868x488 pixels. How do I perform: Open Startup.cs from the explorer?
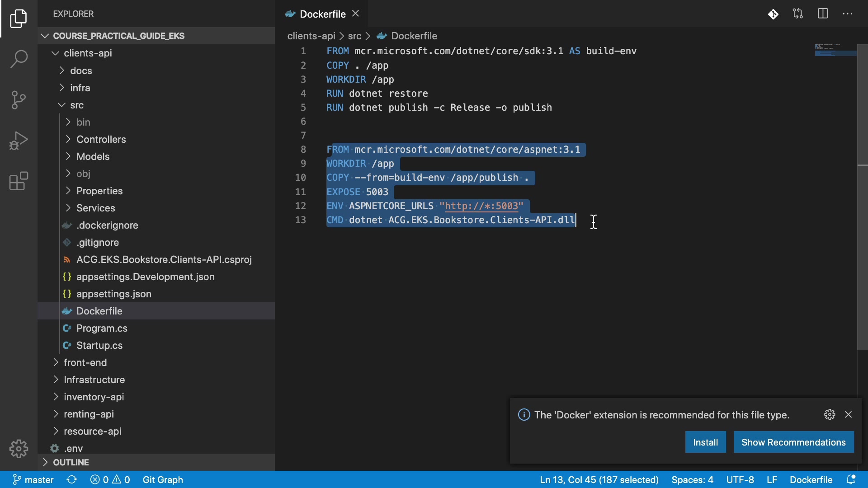[x=99, y=346]
